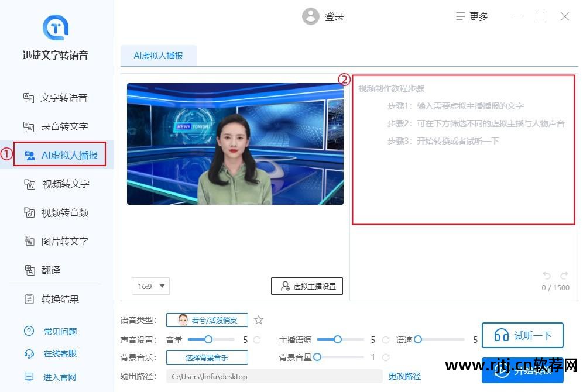Viewport: 583px width, 392px height.
Task: Open the 更多 menu
Action: [472, 16]
